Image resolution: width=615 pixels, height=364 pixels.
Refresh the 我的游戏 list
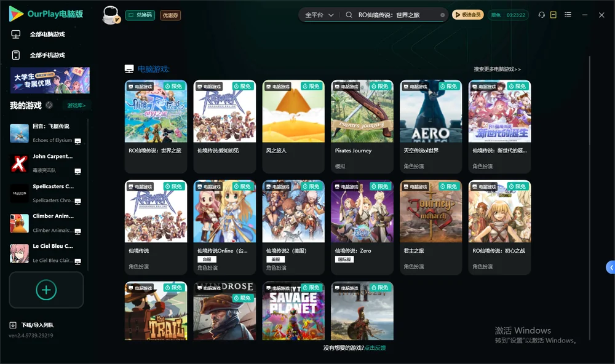(x=49, y=105)
